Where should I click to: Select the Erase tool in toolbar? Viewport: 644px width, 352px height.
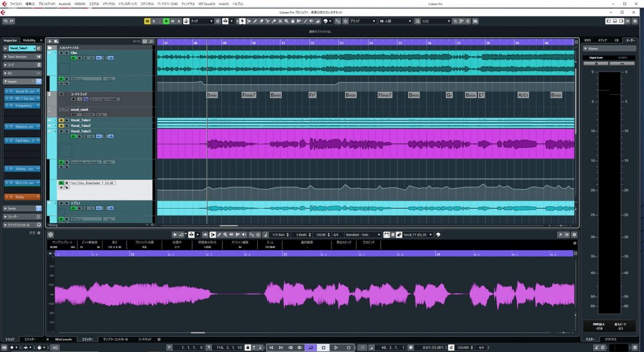click(263, 21)
